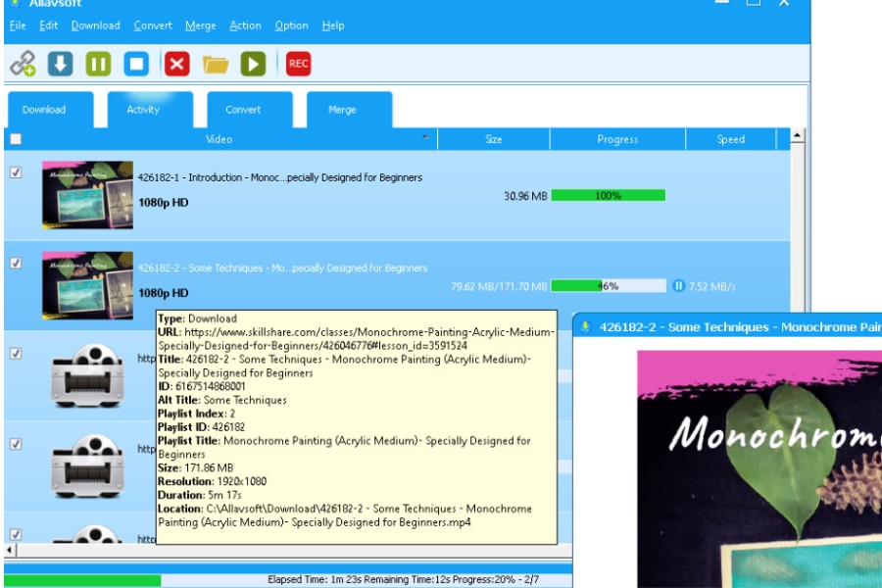Screen dimensions: 882x588
Task: Click the Elapsed Time status bar text
Action: pyautogui.click(x=404, y=579)
